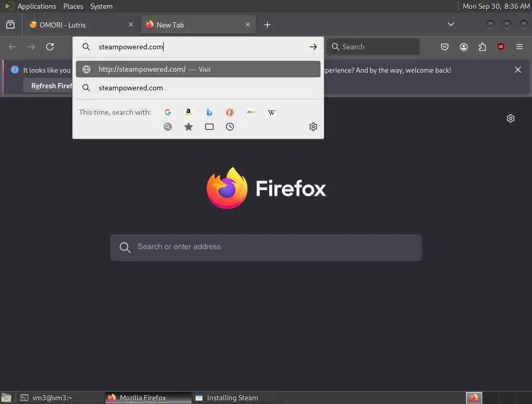Screen dimensions: 532x404
Task: Go forward with the forward arrow
Action: pyautogui.click(x=31, y=47)
